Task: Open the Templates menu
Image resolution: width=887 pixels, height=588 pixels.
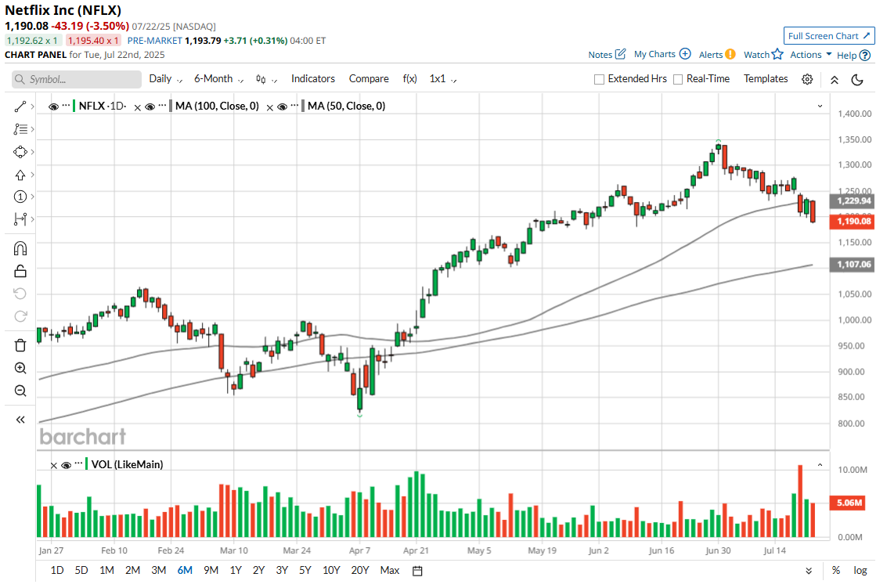Action: pos(766,78)
